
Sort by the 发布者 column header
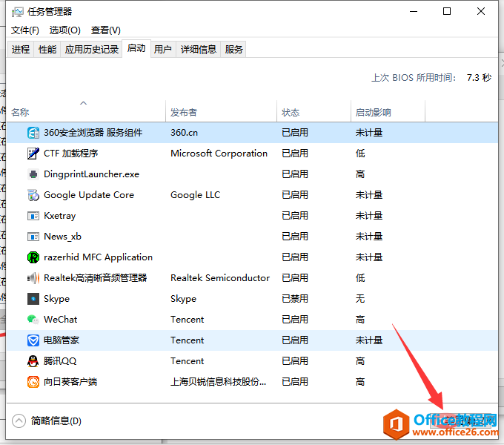click(221, 112)
